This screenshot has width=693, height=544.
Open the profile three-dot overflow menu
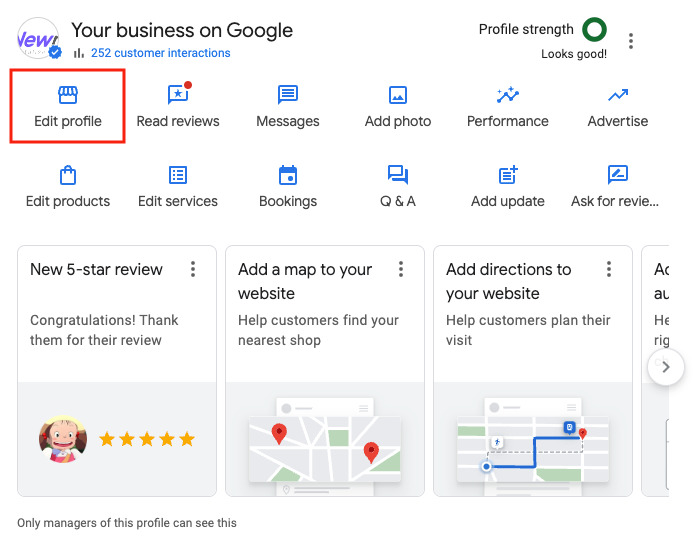tap(631, 41)
